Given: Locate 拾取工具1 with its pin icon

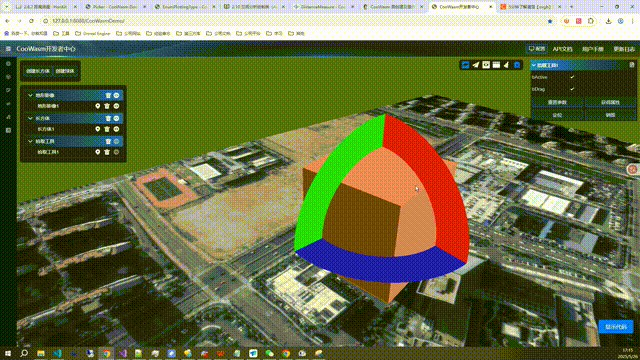Looking at the screenshot, I should click(98, 152).
